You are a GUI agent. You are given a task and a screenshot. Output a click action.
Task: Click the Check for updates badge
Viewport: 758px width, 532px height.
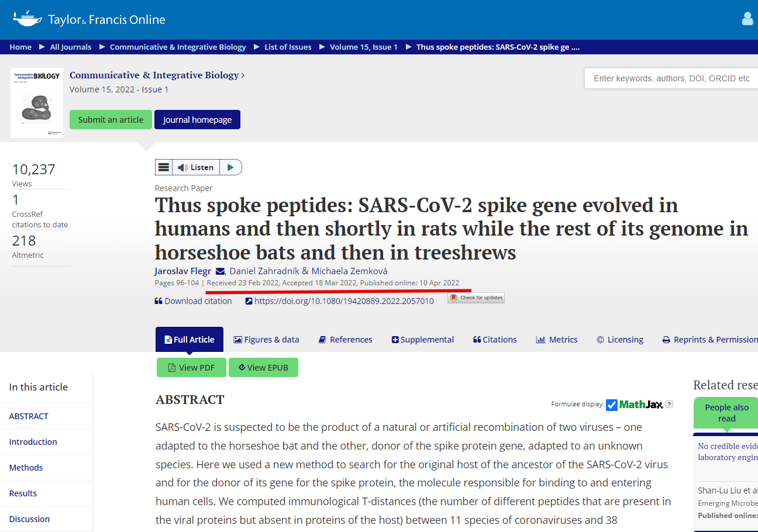point(476,298)
